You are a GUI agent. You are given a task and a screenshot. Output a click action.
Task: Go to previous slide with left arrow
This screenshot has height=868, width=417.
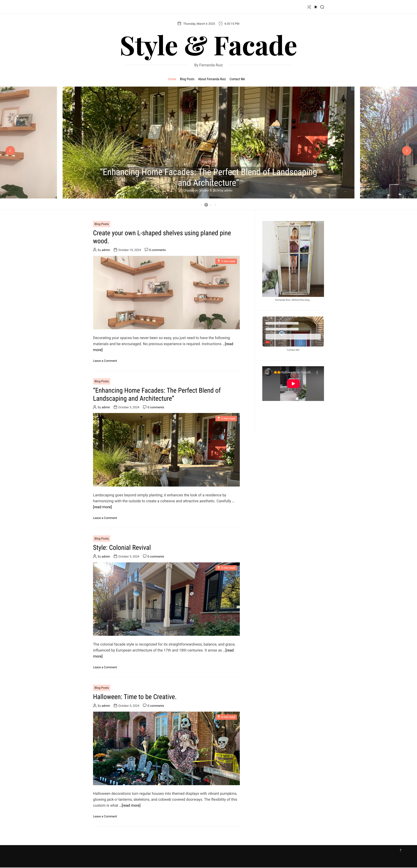tap(10, 151)
